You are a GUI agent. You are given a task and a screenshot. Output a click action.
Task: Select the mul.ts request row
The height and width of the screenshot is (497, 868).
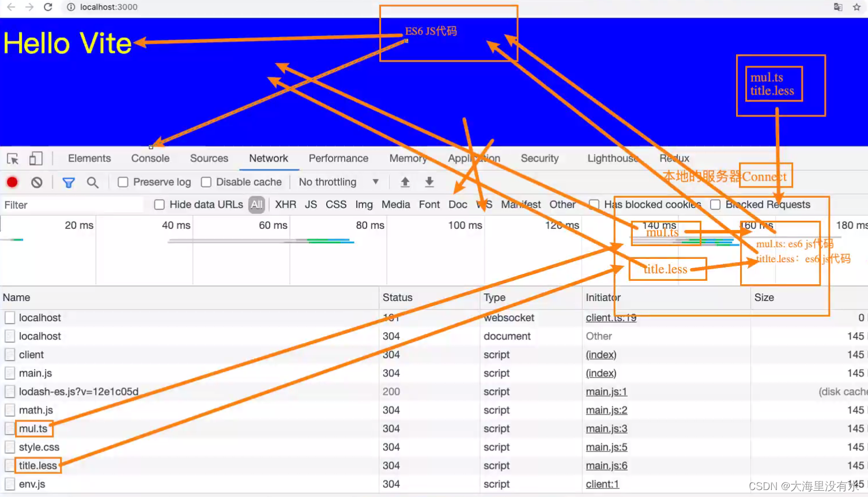(x=434, y=428)
